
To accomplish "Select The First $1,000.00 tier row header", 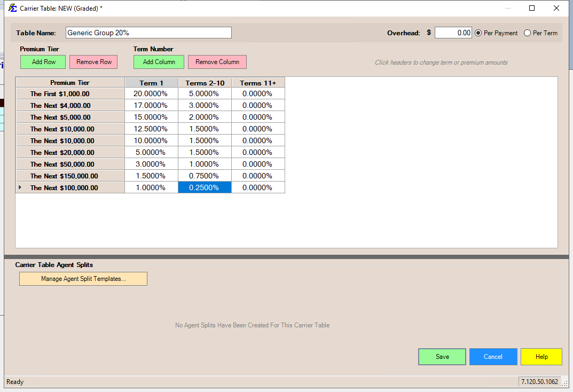I will tap(70, 94).
